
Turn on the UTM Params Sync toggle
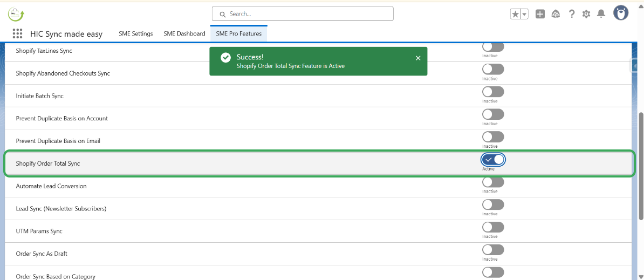click(x=493, y=227)
